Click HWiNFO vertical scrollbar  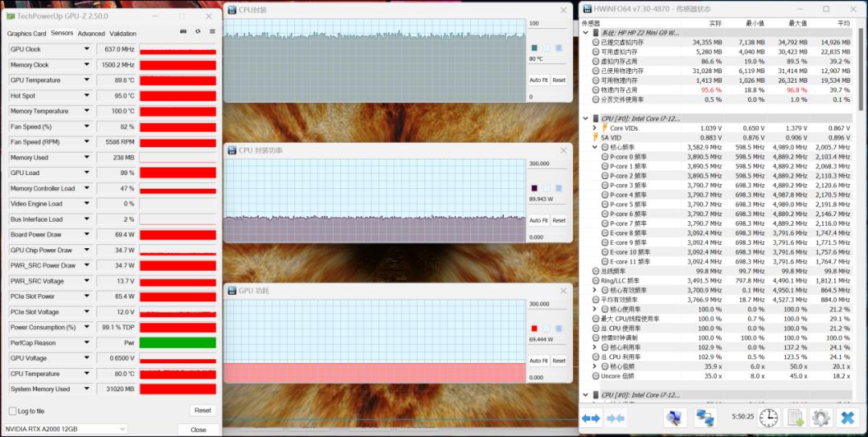(x=862, y=69)
